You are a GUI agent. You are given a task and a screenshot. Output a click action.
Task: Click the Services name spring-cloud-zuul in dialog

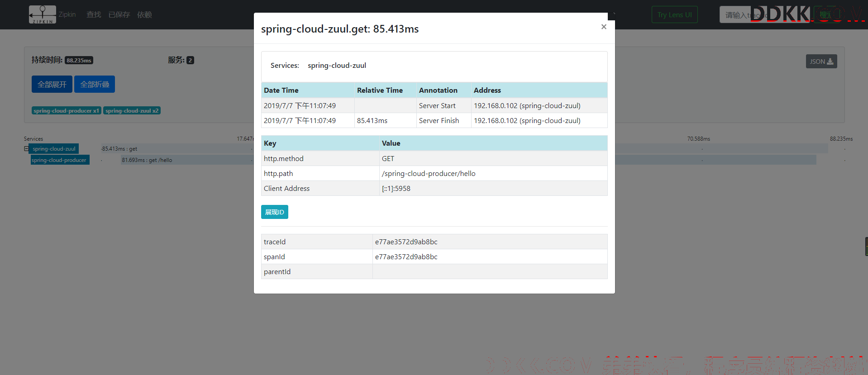tap(337, 65)
